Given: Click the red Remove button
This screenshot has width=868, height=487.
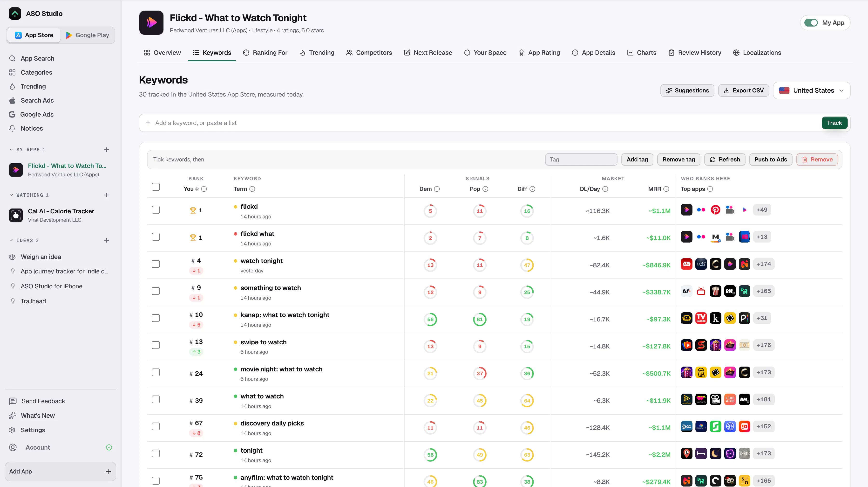Looking at the screenshot, I should [817, 160].
